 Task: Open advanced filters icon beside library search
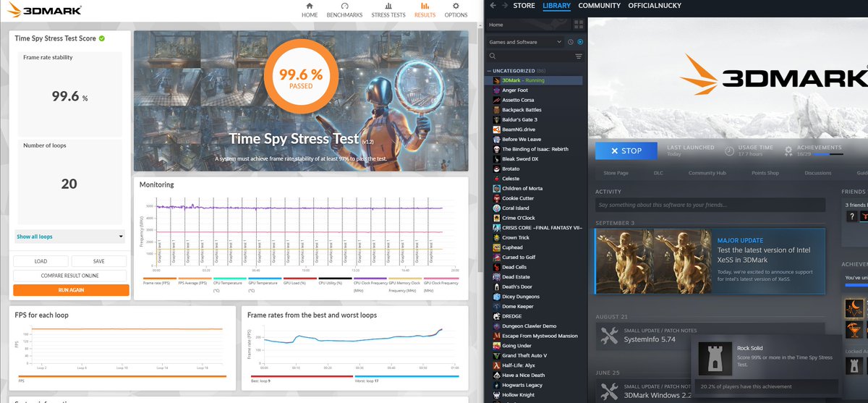click(579, 56)
